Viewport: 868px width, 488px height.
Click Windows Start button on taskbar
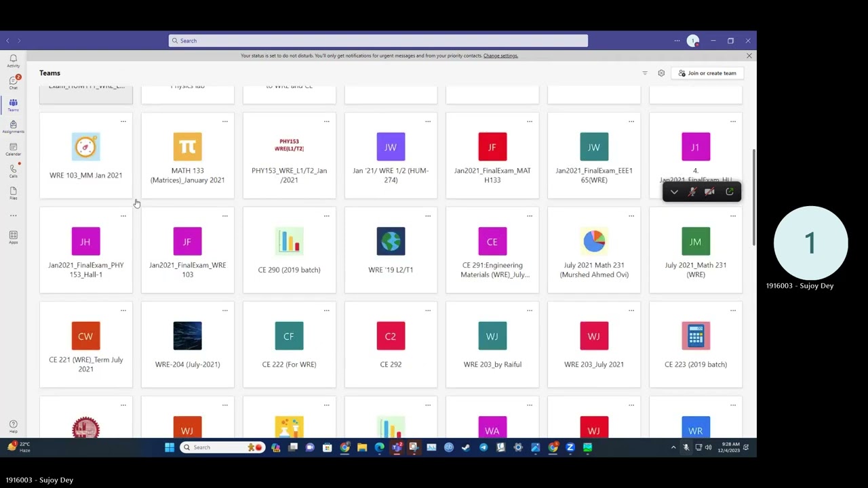[x=170, y=447]
